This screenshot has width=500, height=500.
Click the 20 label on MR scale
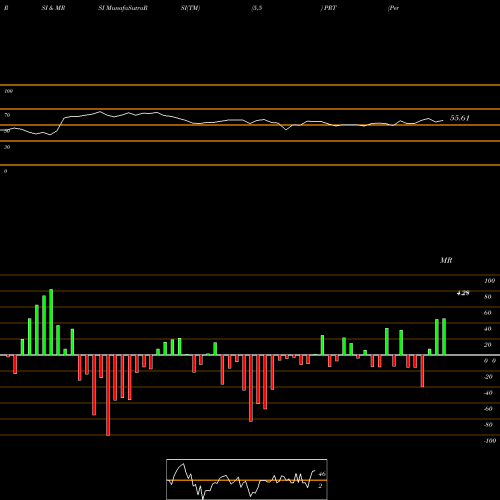(x=488, y=345)
